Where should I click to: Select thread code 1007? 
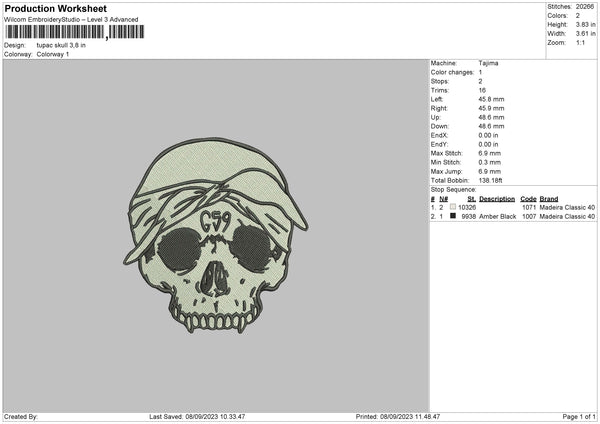[x=529, y=216]
